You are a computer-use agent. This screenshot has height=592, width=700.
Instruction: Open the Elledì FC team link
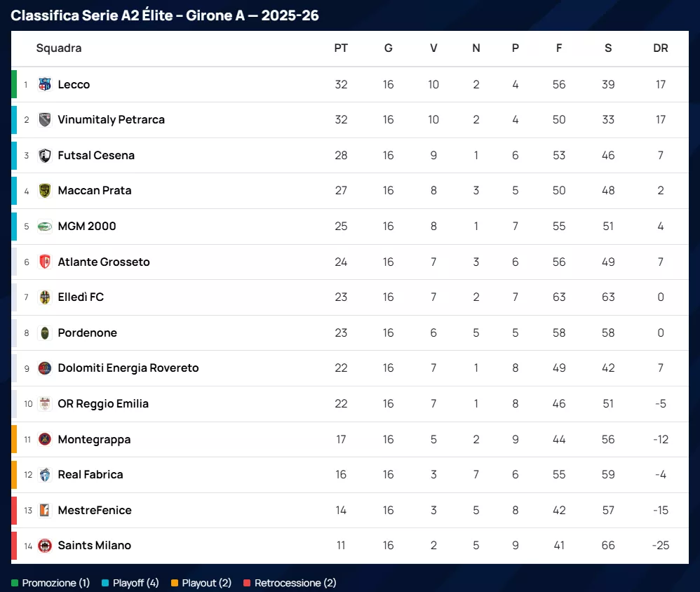tap(81, 297)
